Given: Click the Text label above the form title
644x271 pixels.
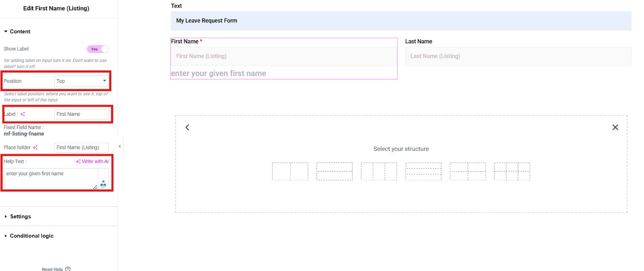Looking at the screenshot, I should [x=176, y=6].
